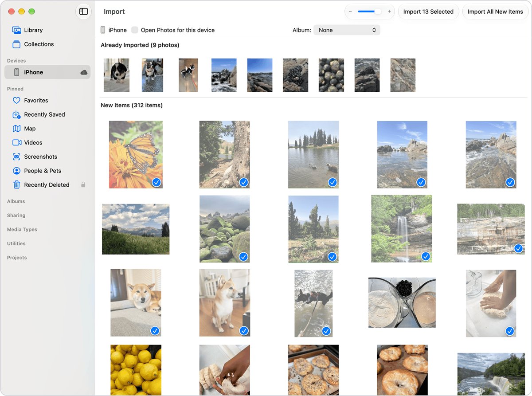Enable Open Photos for this device checkbox
Screen dimensions: 532x396
click(135, 30)
